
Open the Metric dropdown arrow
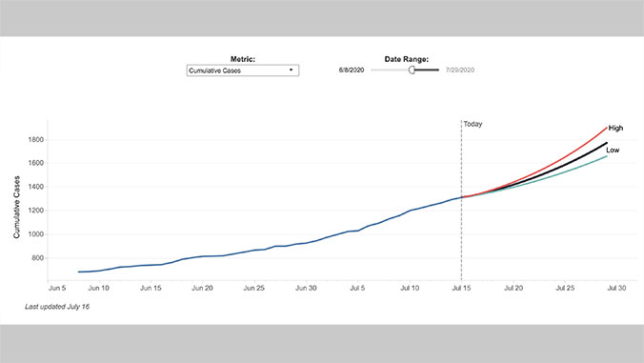(x=291, y=71)
